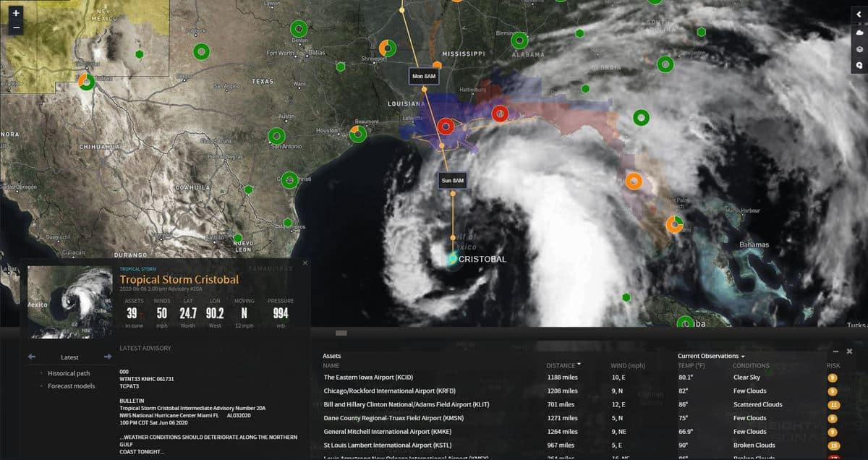Image resolution: width=868 pixels, height=460 pixels.
Task: Select the green asset marker in Georgia
Action: [x=665, y=64]
